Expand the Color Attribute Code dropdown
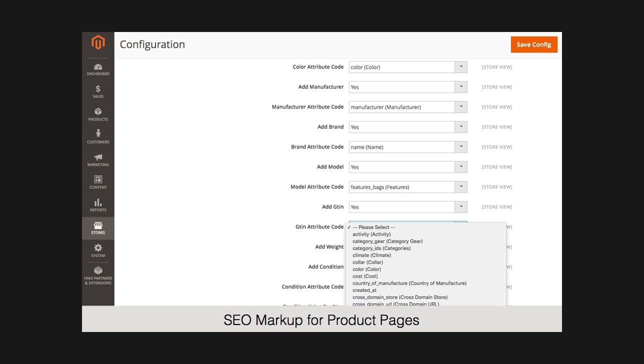 407,67
